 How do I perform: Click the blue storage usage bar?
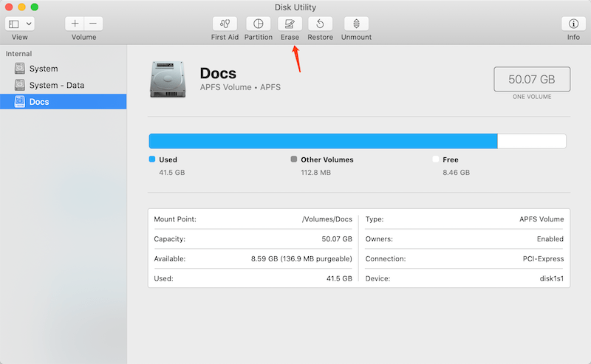coord(323,141)
